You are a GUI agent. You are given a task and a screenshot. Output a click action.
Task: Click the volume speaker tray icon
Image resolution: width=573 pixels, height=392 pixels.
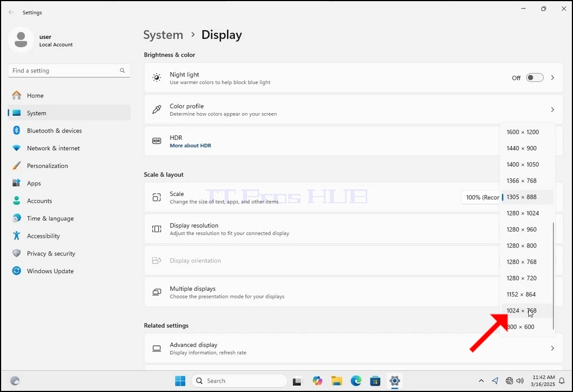tap(519, 381)
